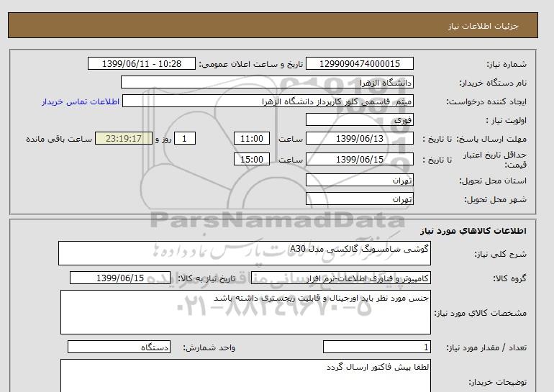Click the request creator field میثم قاسمی
The height and width of the screenshot is (392, 554).
[268, 101]
